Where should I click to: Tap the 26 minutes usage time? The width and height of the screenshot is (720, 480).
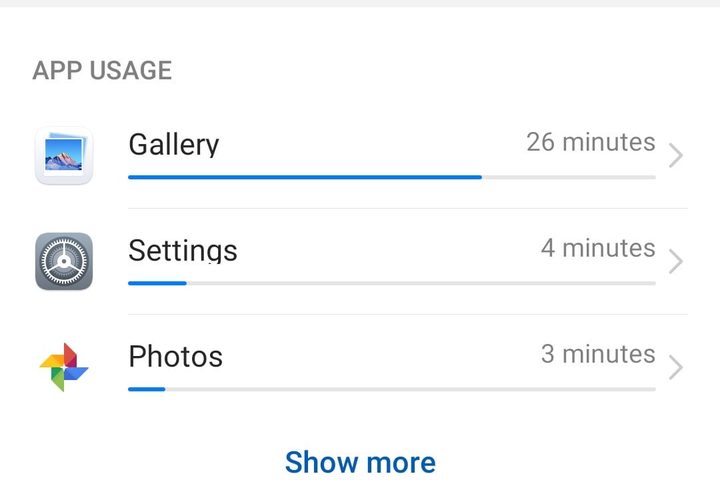[x=590, y=142]
